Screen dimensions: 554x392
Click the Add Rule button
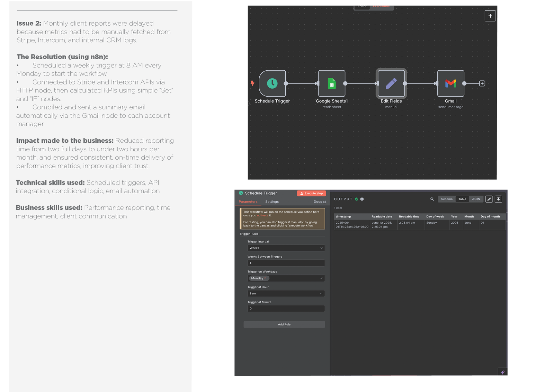[x=284, y=324]
